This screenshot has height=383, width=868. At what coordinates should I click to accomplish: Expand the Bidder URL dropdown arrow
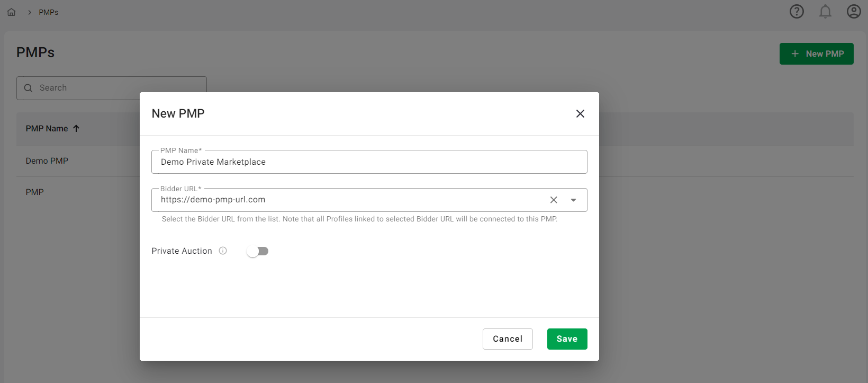click(x=573, y=200)
